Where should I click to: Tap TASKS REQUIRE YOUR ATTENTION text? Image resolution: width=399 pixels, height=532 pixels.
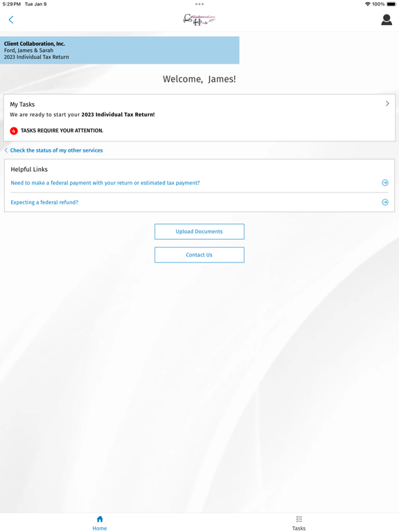[x=62, y=131]
